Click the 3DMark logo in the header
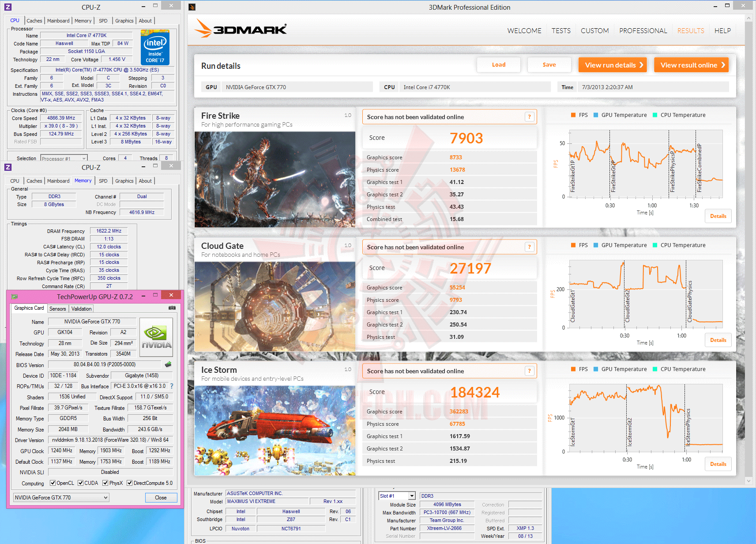Viewport: 756px width, 544px height. point(241,29)
